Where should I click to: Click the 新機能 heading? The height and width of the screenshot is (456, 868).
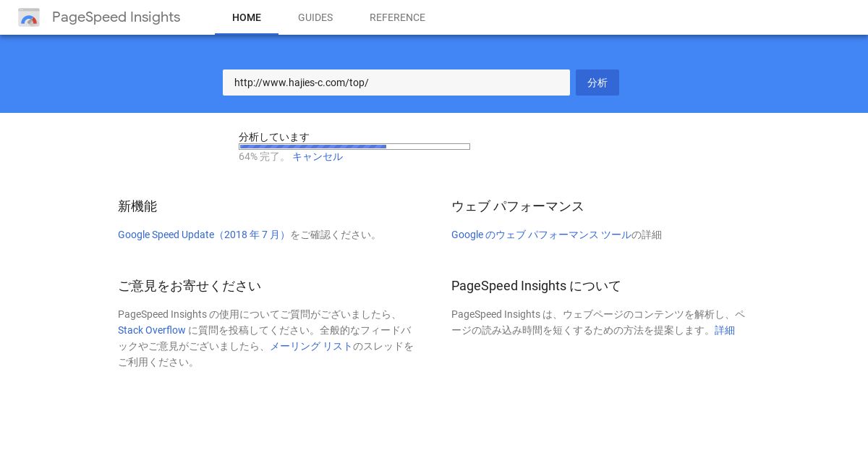(x=137, y=206)
